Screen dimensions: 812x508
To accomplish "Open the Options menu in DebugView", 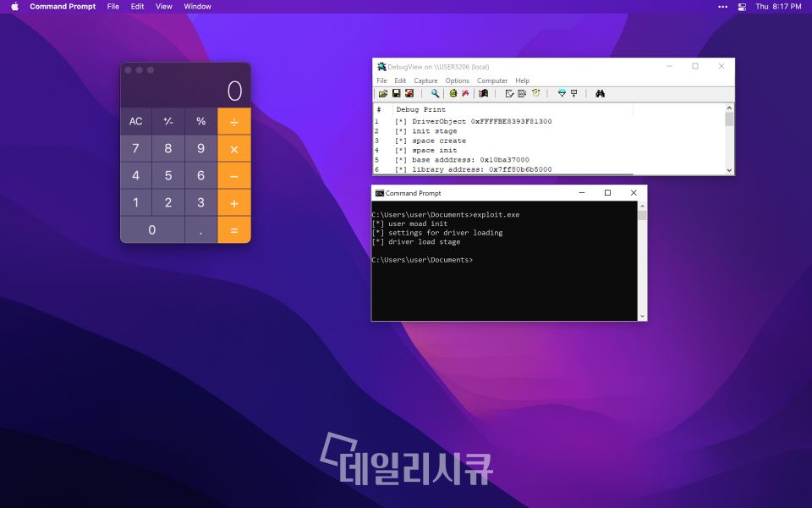I will click(x=458, y=80).
